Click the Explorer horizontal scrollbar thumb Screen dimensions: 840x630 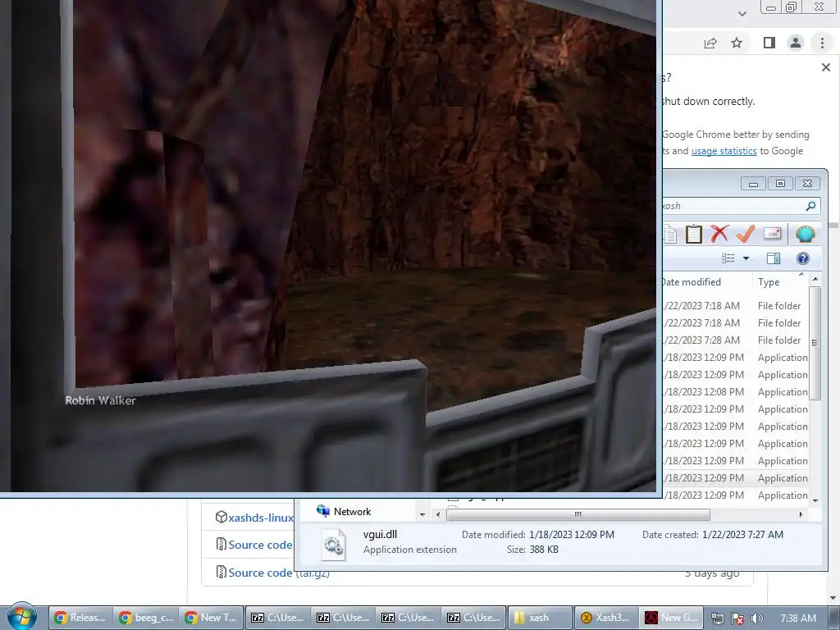tap(578, 515)
